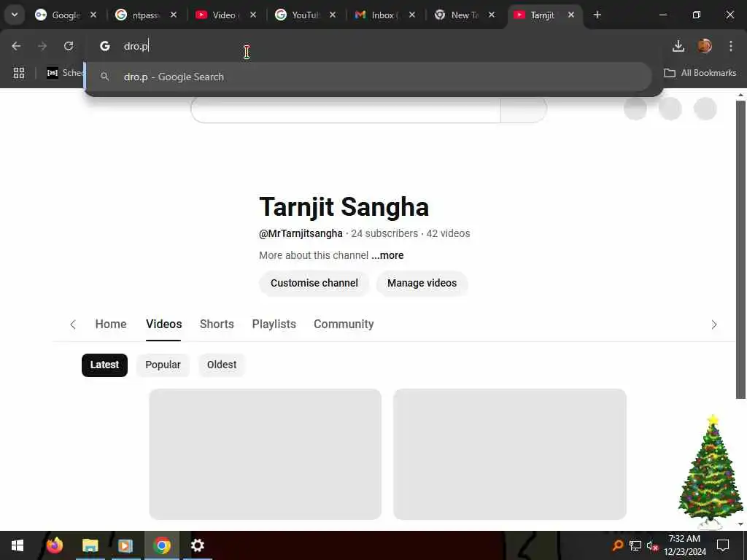Click the page vertical scrollbar
This screenshot has width=747, height=560.
[740, 248]
